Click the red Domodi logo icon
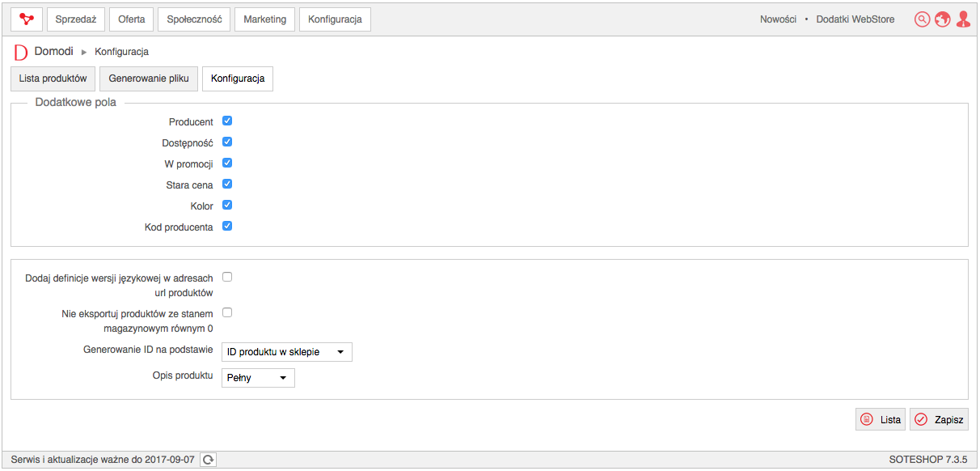980x471 pixels. 21,53
